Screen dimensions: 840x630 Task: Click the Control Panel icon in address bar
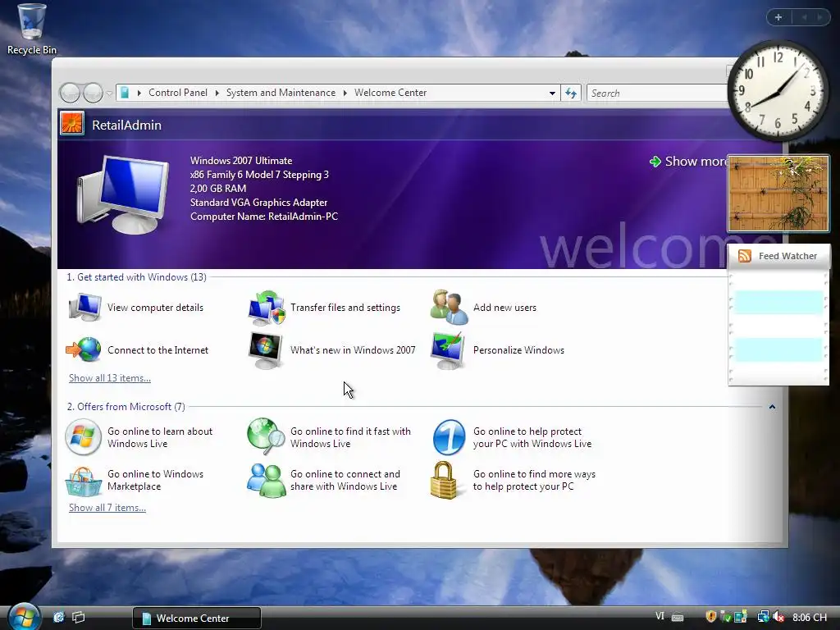coord(125,93)
